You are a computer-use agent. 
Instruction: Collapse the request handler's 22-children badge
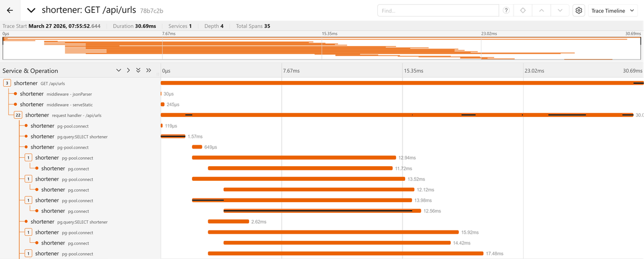[x=18, y=115]
